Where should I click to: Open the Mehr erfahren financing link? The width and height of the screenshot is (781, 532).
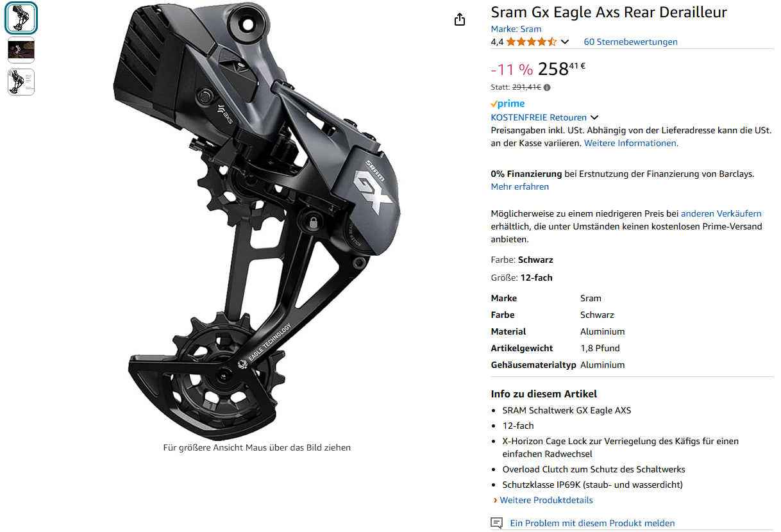(x=520, y=187)
